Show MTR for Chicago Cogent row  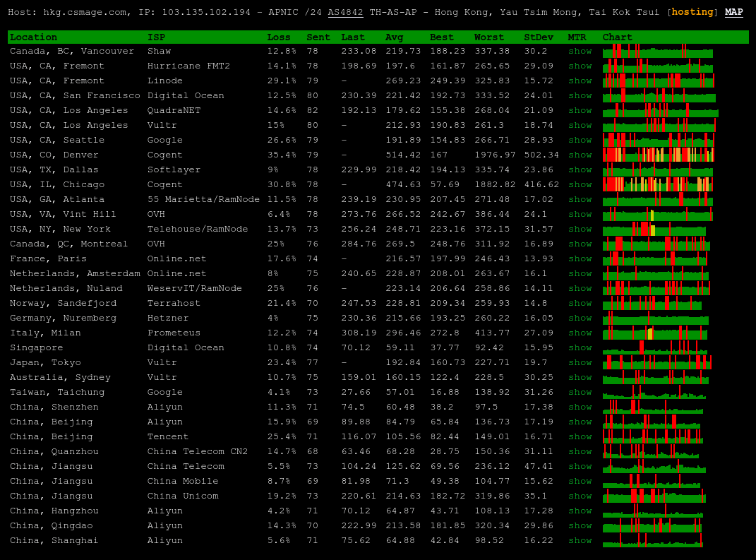tap(580, 184)
